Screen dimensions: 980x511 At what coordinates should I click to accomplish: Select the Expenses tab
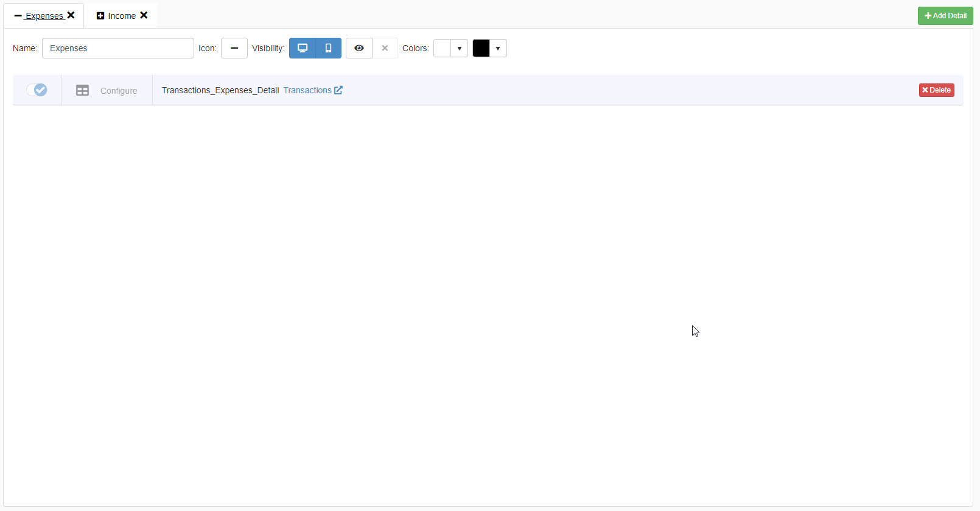pos(44,16)
